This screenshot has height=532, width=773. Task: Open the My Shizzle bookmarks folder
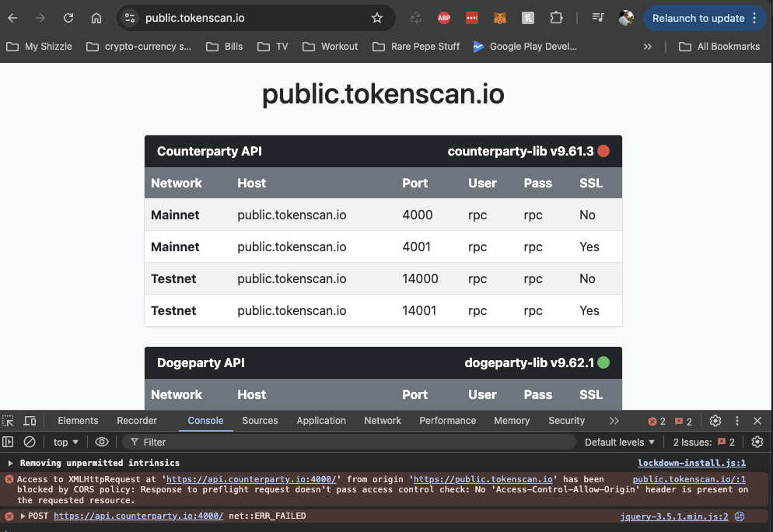click(x=39, y=47)
